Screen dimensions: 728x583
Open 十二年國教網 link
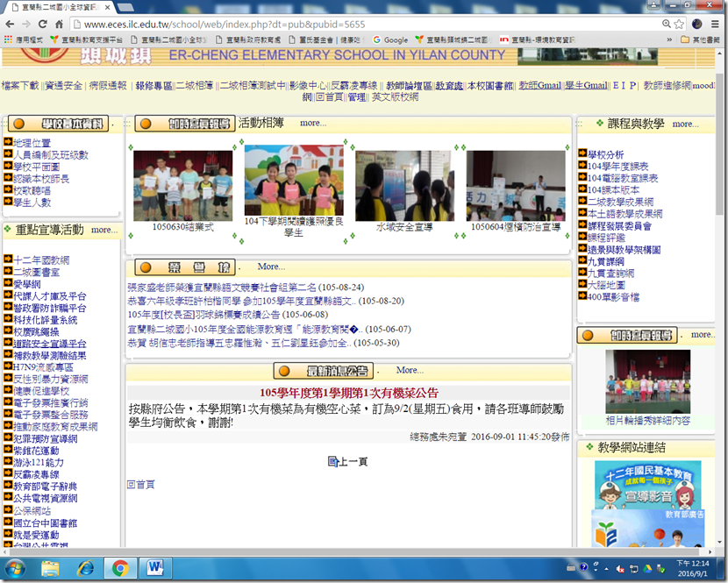[x=41, y=260]
